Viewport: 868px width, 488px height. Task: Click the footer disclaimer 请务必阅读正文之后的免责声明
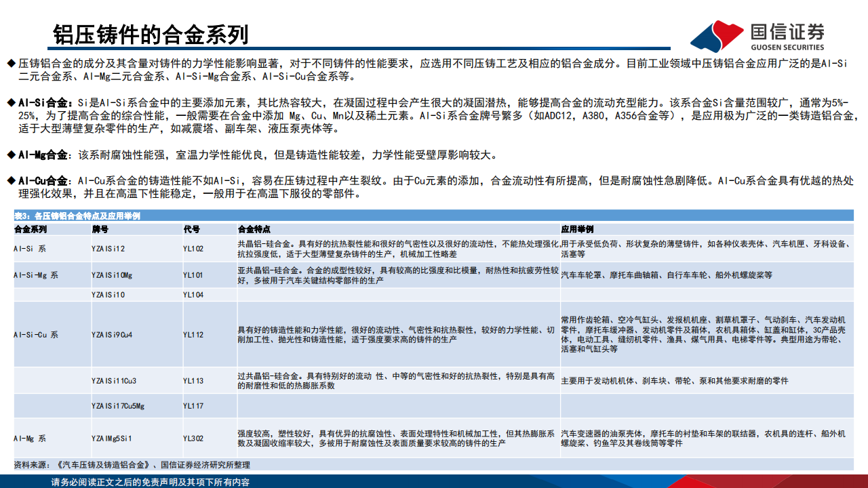pos(151,482)
